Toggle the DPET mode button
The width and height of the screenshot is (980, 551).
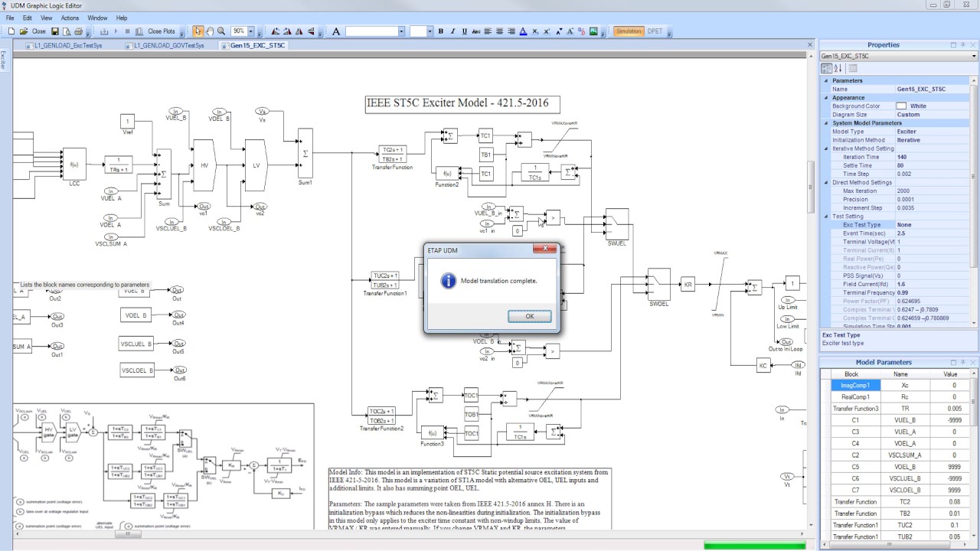(x=655, y=31)
